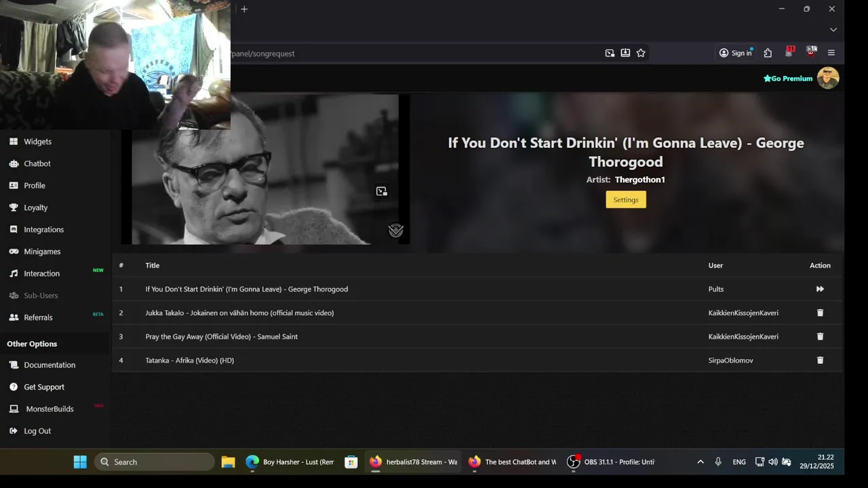Click the picture-in-picture icon in the address bar
The image size is (868, 488).
[x=610, y=53]
